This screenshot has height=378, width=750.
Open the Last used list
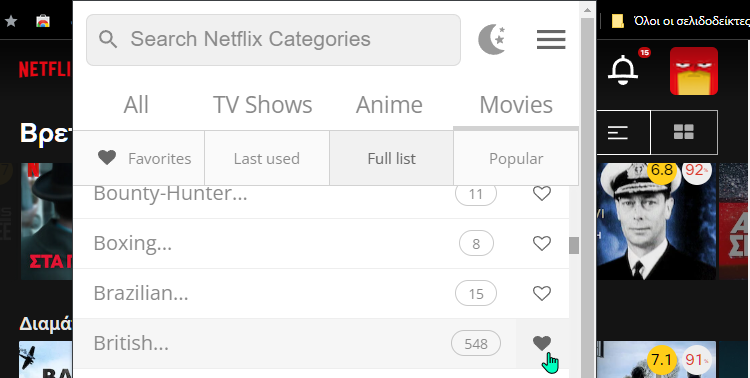[x=267, y=158]
